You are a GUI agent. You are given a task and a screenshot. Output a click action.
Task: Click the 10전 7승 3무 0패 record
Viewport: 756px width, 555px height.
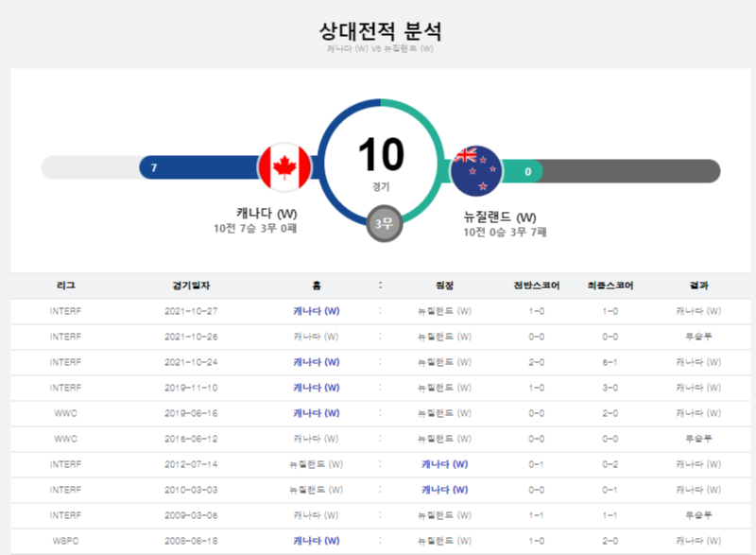(255, 228)
